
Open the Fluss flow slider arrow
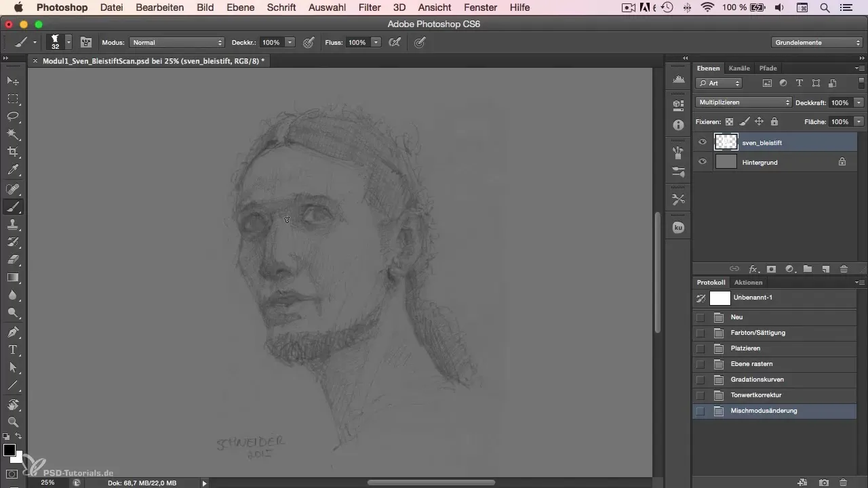(376, 42)
